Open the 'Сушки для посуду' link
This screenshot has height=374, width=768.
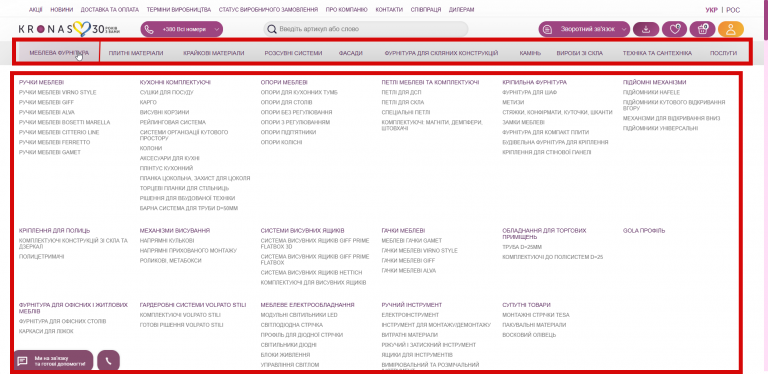[167, 93]
